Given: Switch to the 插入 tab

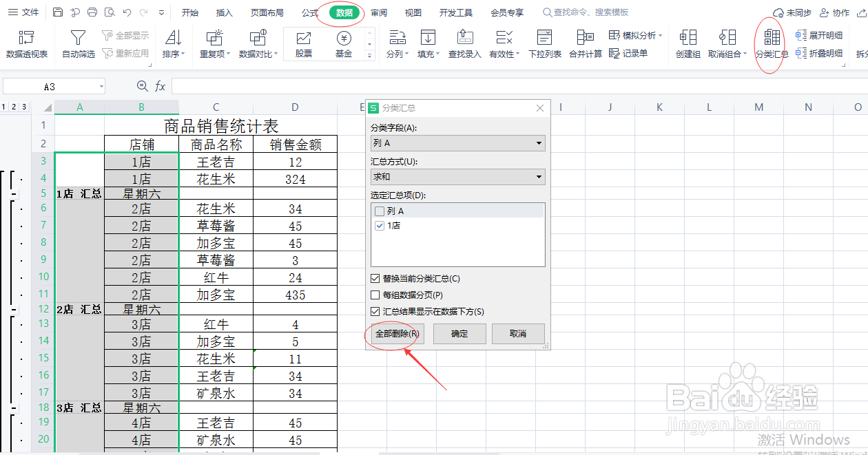Looking at the screenshot, I should (225, 12).
